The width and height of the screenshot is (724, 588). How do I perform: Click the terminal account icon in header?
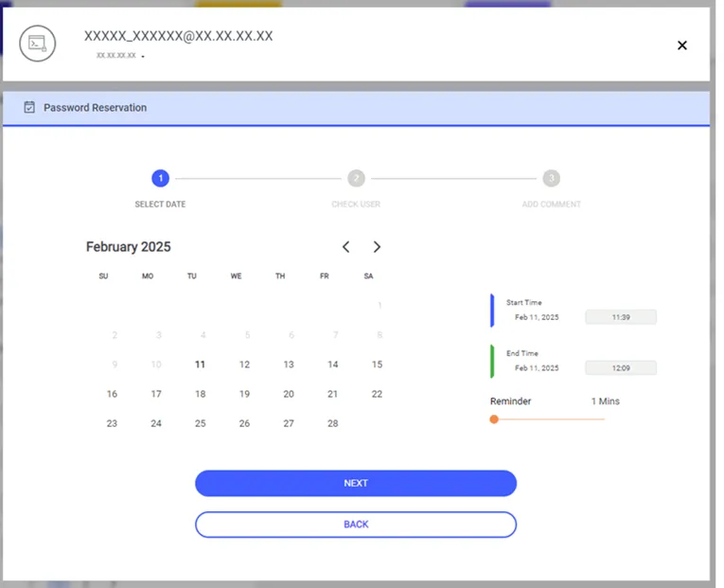38,44
